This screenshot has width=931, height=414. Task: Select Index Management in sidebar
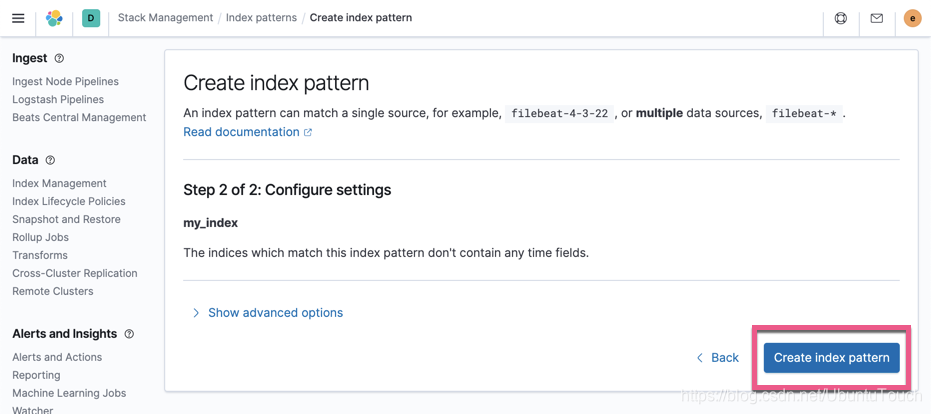59,184
